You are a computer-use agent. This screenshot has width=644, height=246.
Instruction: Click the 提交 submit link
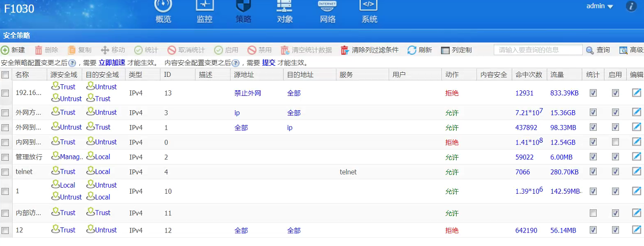coord(268,63)
